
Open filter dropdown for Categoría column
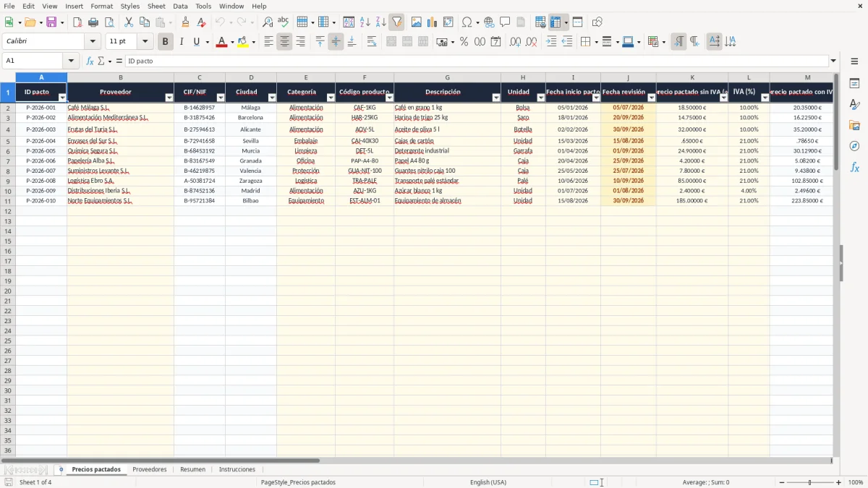point(331,98)
